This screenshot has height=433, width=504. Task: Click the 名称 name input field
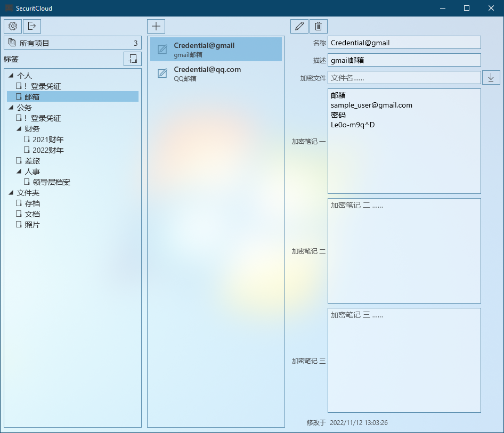(x=404, y=43)
